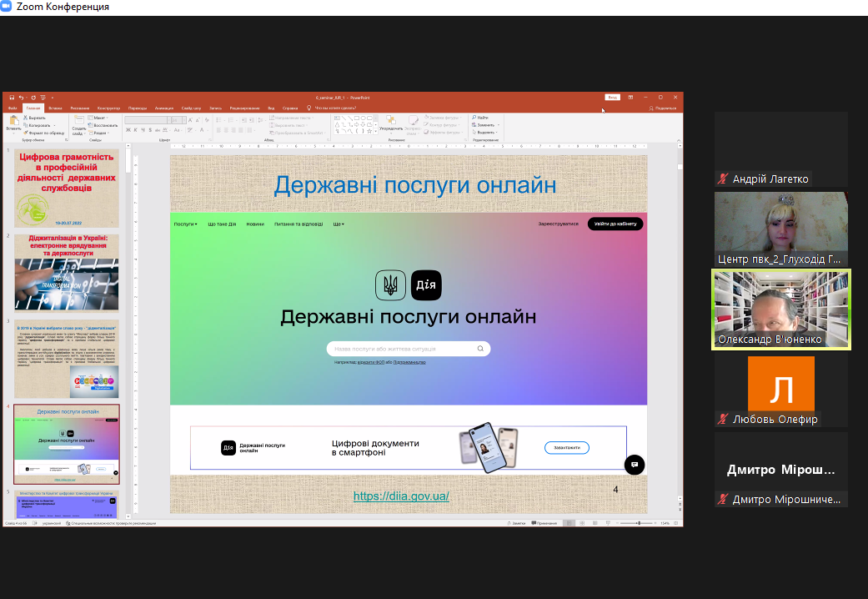Screen dimensions: 868x599
Task: Click Зареєструватися link on Дія site
Action: tap(558, 224)
